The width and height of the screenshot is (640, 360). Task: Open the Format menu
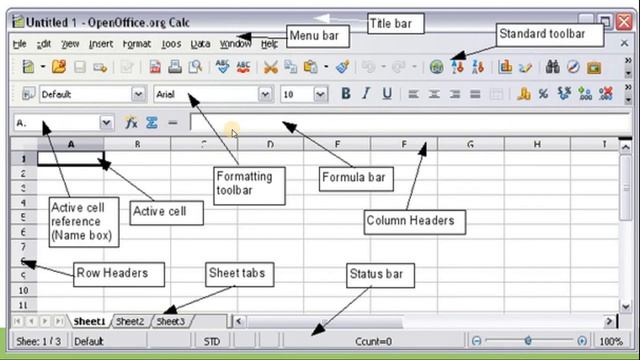137,44
